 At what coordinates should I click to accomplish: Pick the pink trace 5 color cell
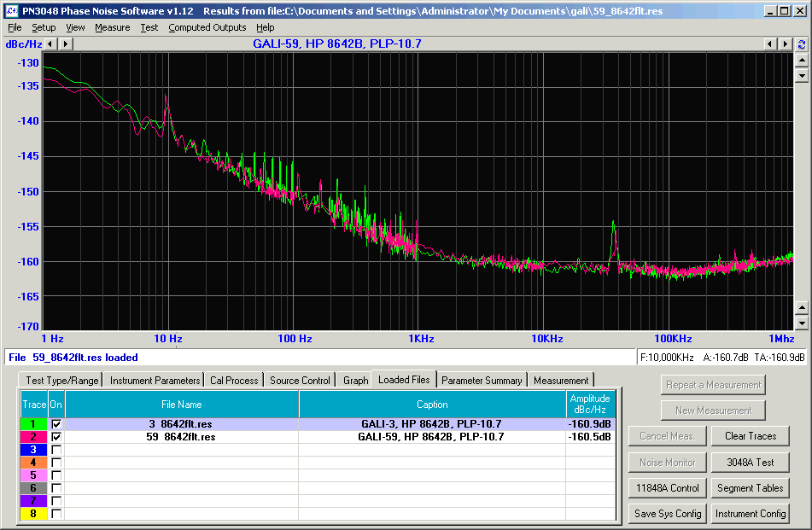tap(33, 475)
